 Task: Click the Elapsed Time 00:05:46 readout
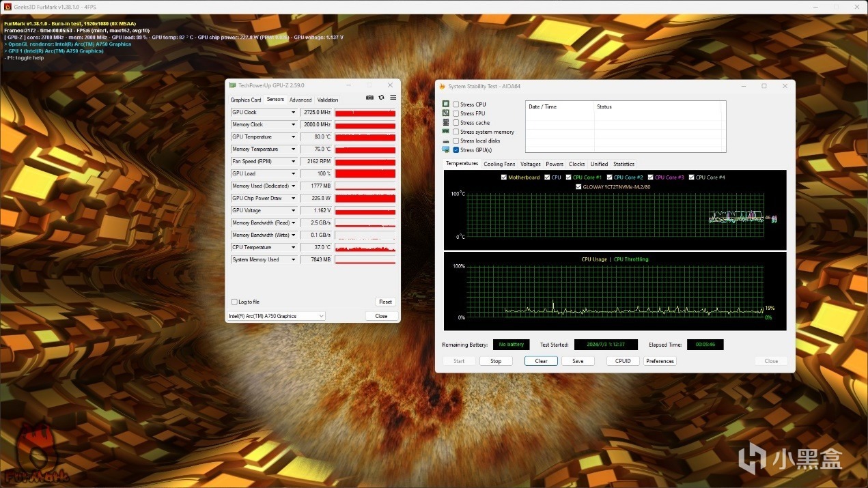tap(705, 345)
